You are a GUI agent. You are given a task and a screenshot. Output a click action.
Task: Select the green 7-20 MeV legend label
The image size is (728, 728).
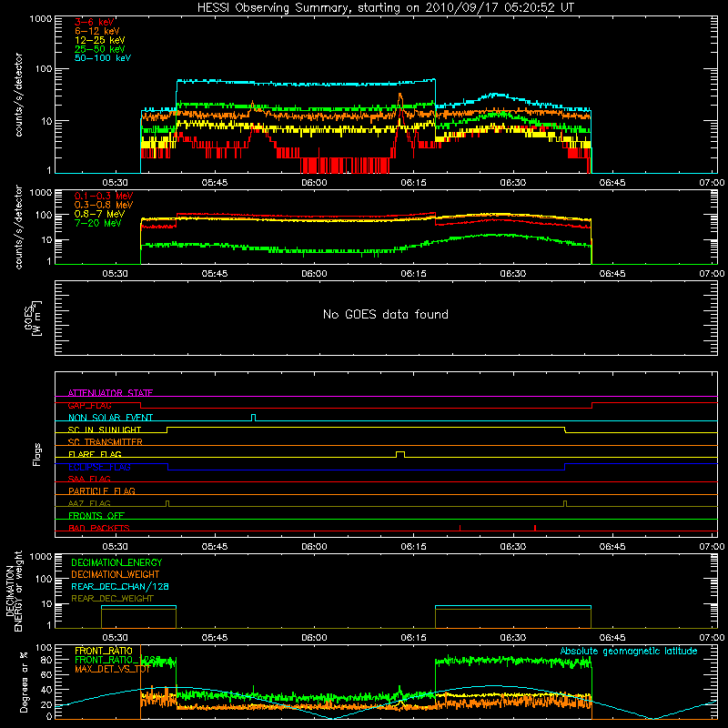pyautogui.click(x=98, y=223)
